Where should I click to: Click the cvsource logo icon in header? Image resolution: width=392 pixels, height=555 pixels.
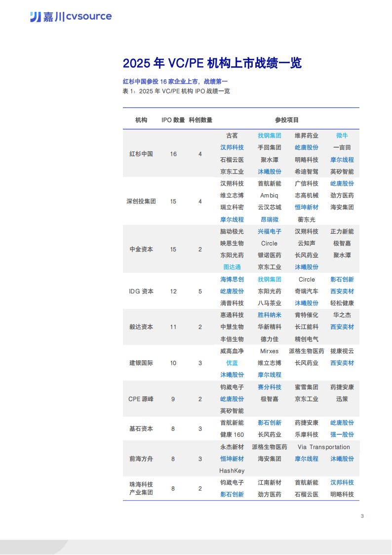(35, 17)
